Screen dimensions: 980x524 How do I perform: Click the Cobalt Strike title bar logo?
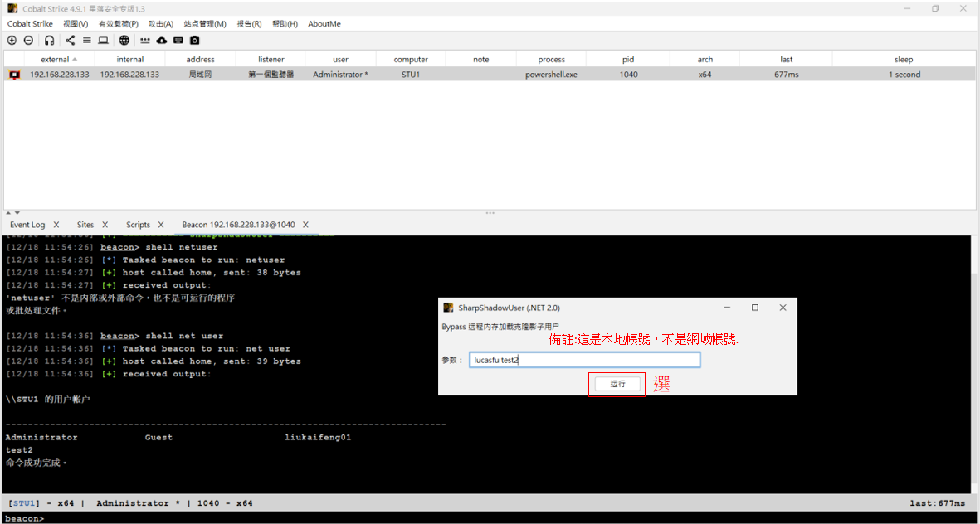tap(12, 8)
